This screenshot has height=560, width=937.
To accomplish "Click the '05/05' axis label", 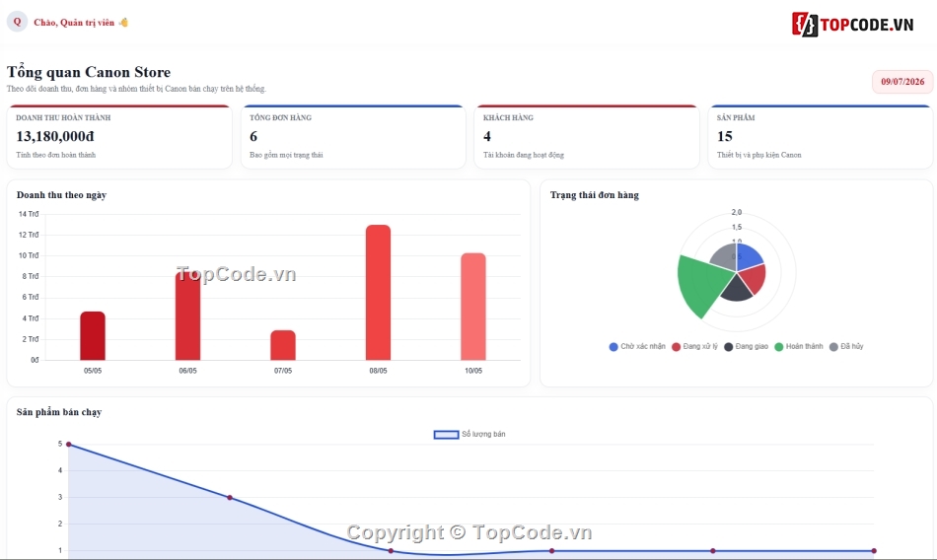I will tap(93, 371).
